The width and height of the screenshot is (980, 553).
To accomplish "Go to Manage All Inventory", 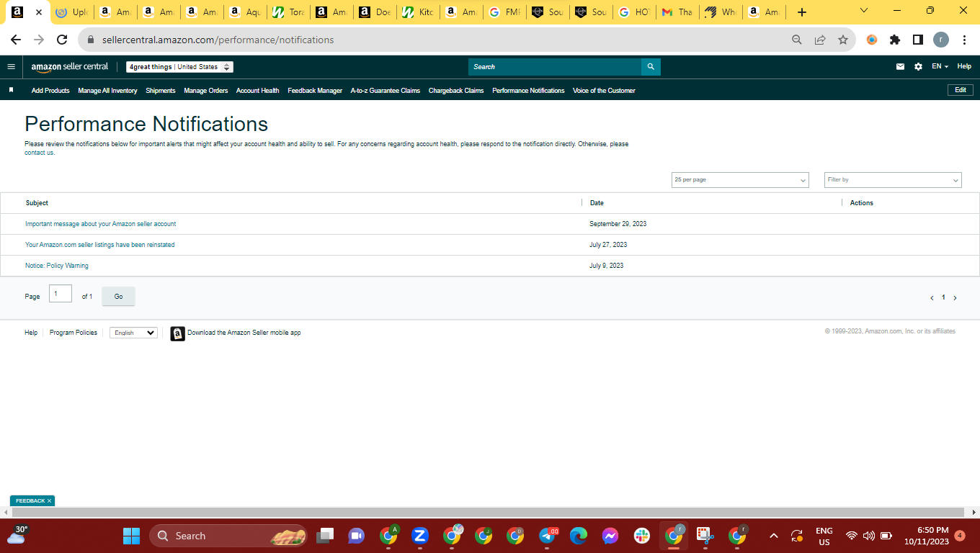I will point(107,91).
